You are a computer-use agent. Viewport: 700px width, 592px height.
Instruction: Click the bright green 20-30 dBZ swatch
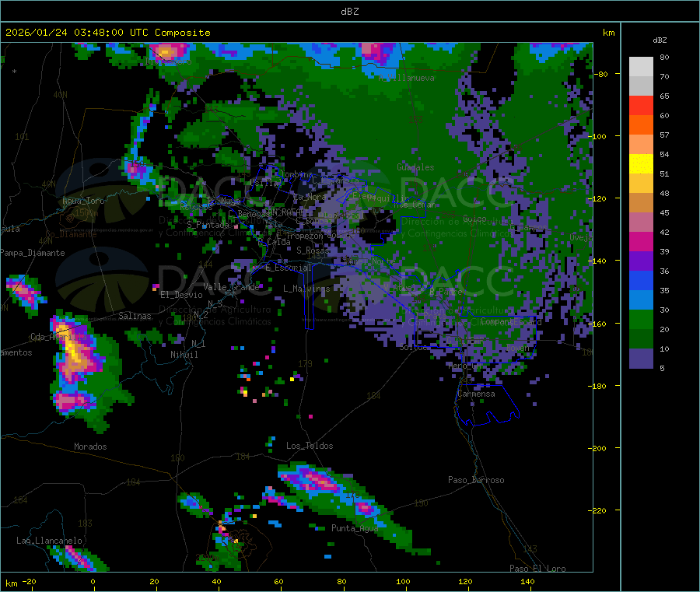tap(641, 319)
